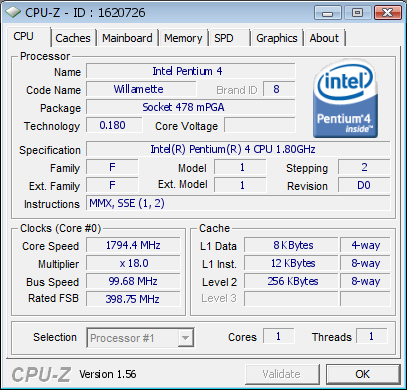Click the Instructions field showing MMX, SSE
The height and width of the screenshot is (390, 407).
pyautogui.click(x=238, y=203)
